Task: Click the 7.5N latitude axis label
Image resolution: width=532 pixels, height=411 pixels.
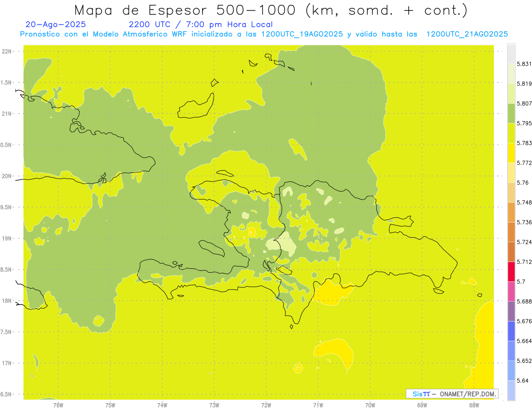Action: pos(6,332)
